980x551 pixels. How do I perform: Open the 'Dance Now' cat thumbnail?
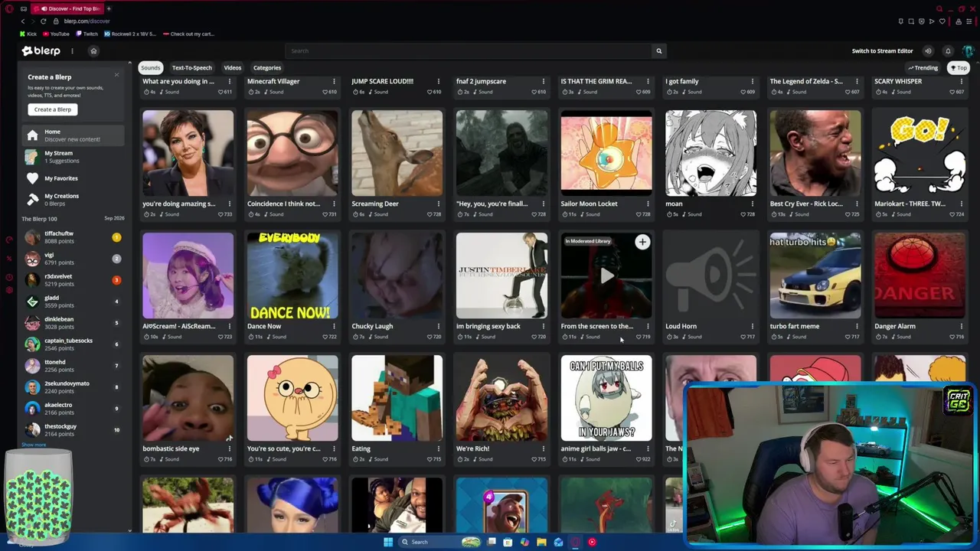pyautogui.click(x=292, y=275)
